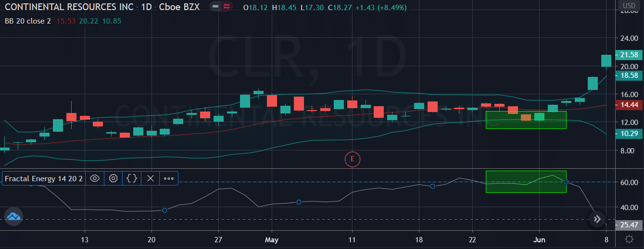The width and height of the screenshot is (644, 249).
Task: Click the red wavy data status icon
Action: click(x=226, y=7)
